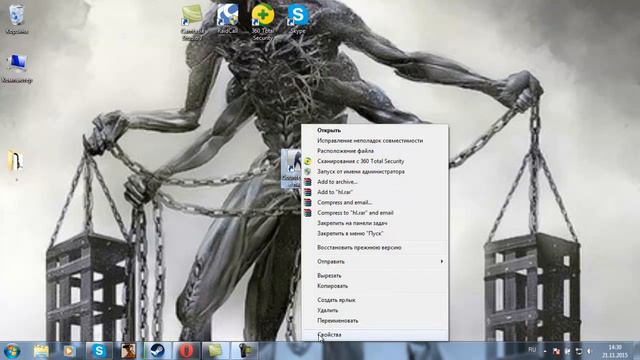Open Skype from the taskbar
This screenshot has width=640, height=360.
(99, 351)
